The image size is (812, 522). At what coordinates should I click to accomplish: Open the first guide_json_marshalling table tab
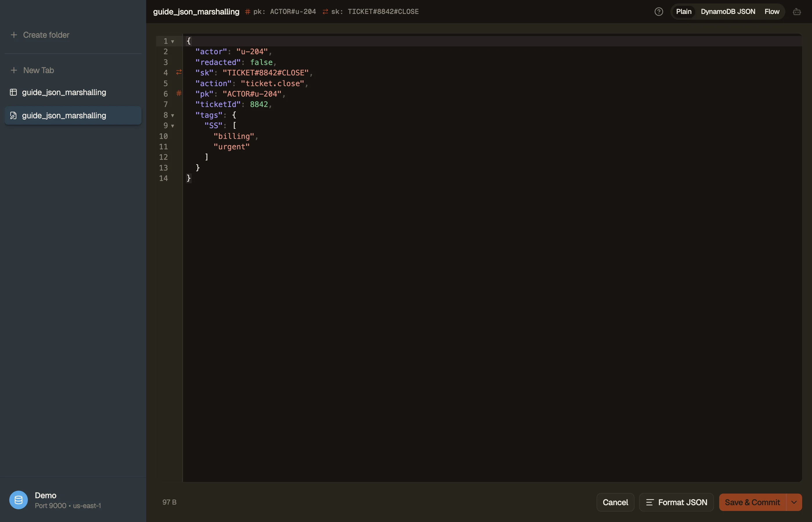coord(73,92)
